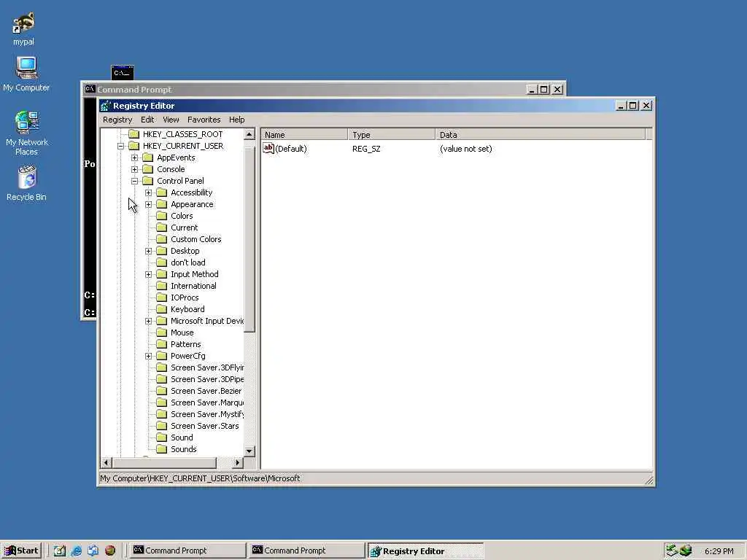Click the Start button
Screen dimensions: 747x560
pos(21,551)
